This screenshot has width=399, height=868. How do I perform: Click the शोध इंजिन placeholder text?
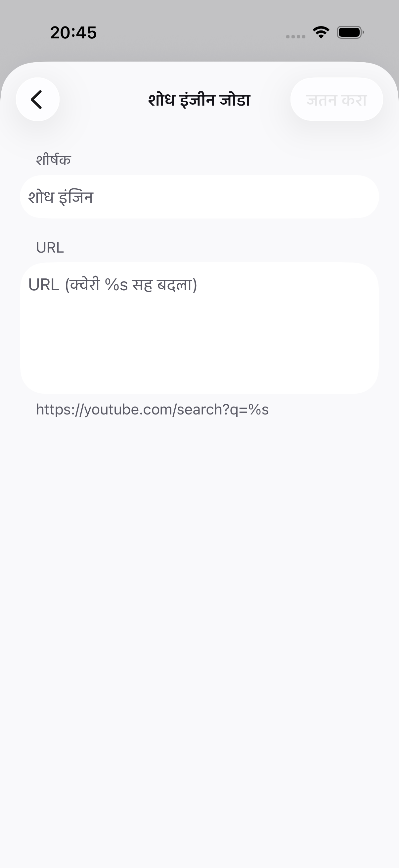click(61, 197)
